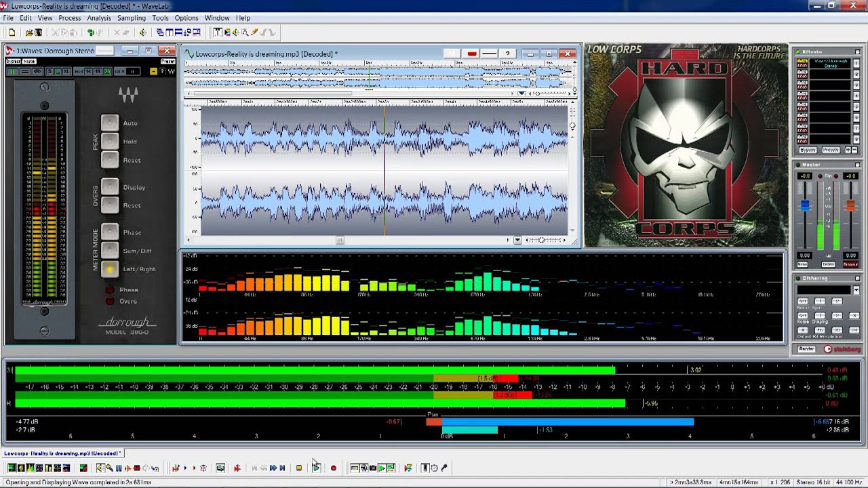Click the yellow Stop transport button
Image resolution: width=868 pixels, height=488 pixels.
point(298,468)
